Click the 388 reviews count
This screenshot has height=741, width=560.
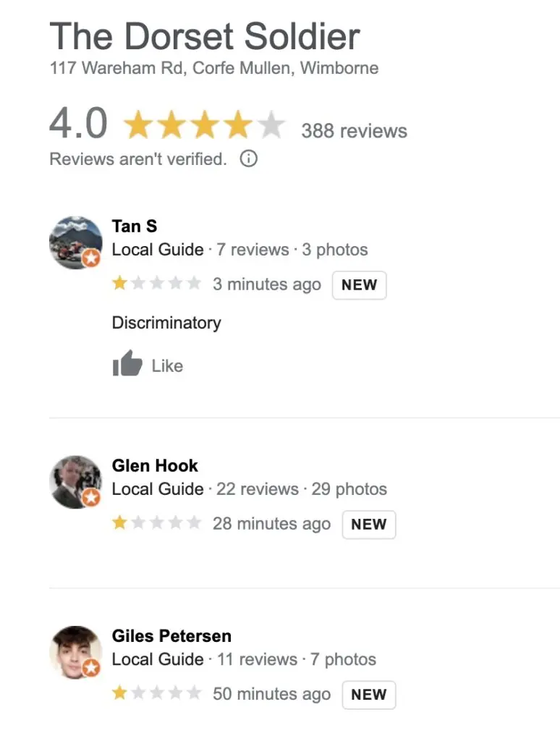pyautogui.click(x=354, y=131)
